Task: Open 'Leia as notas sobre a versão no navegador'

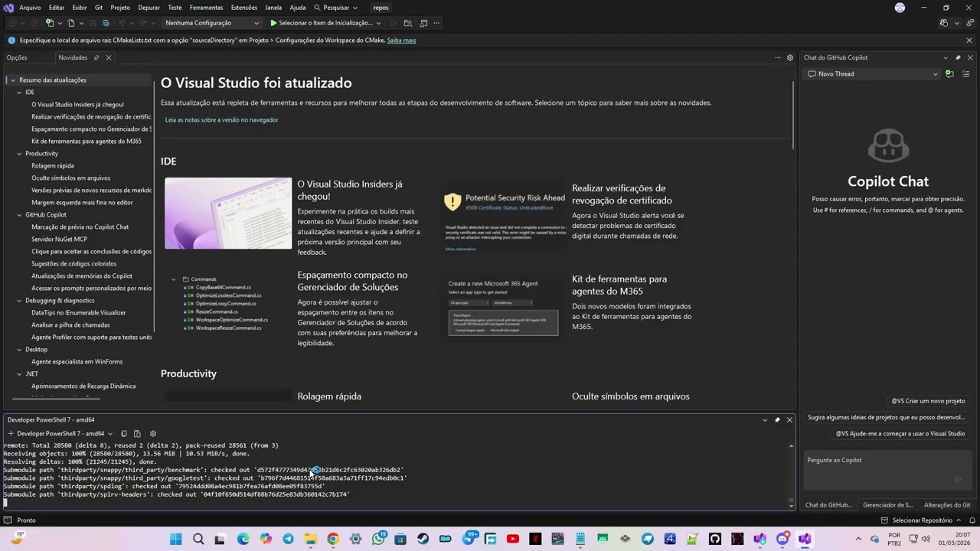Action: point(222,119)
